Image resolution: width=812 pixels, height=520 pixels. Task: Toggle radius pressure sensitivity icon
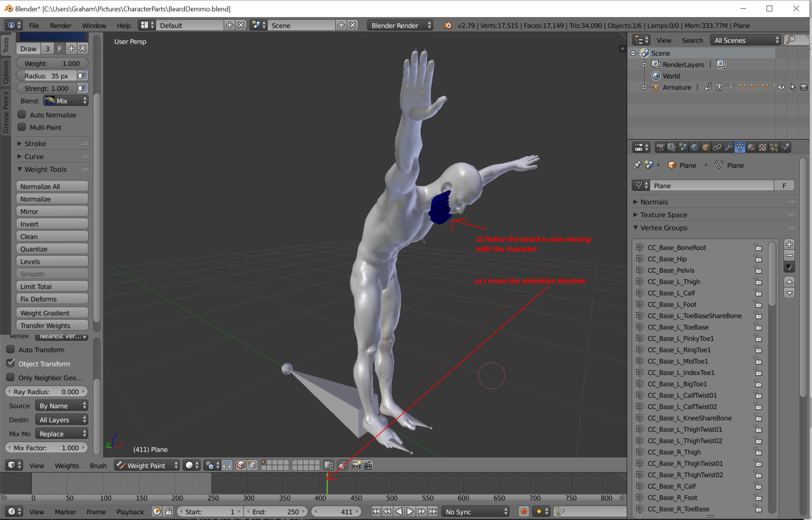[x=82, y=76]
